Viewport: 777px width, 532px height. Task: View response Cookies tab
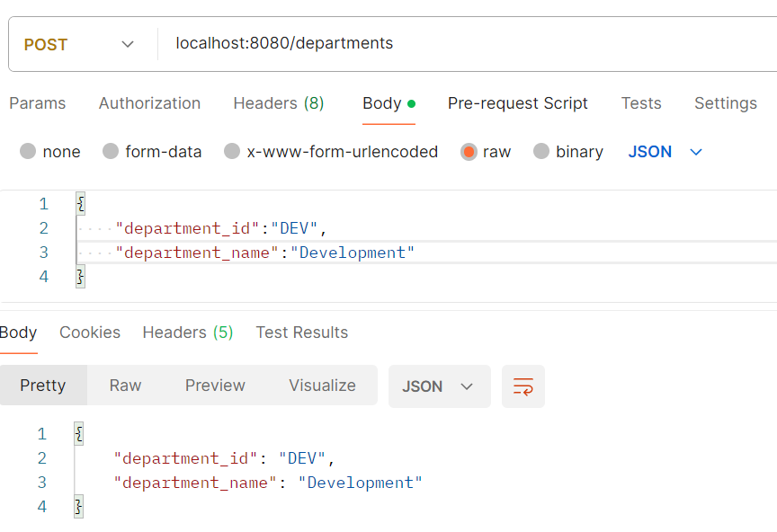tap(90, 332)
